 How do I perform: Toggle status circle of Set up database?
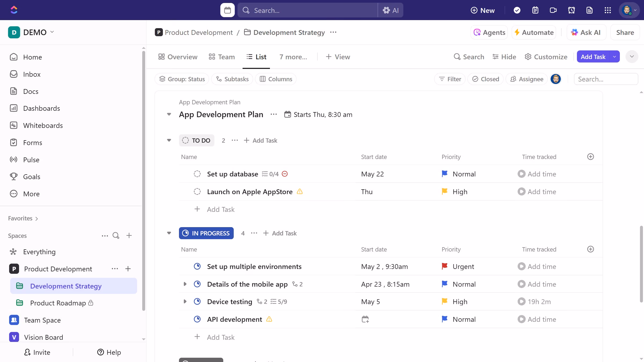coord(197,174)
